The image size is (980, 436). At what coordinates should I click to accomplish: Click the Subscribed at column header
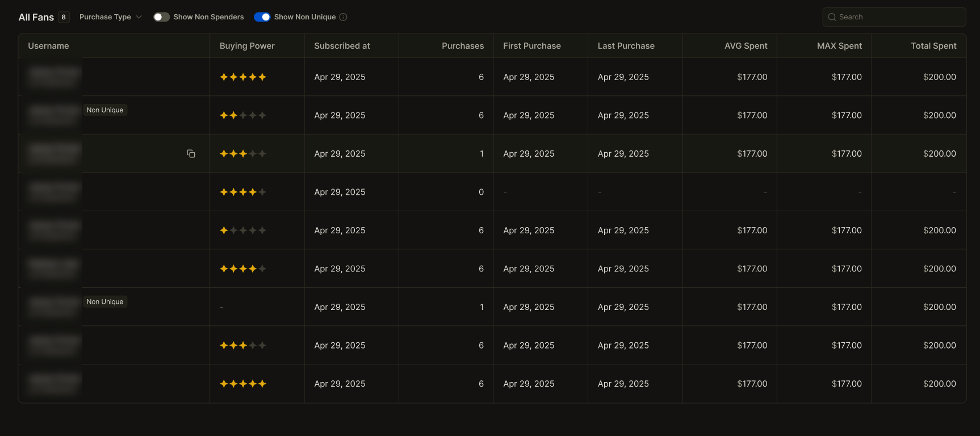342,46
